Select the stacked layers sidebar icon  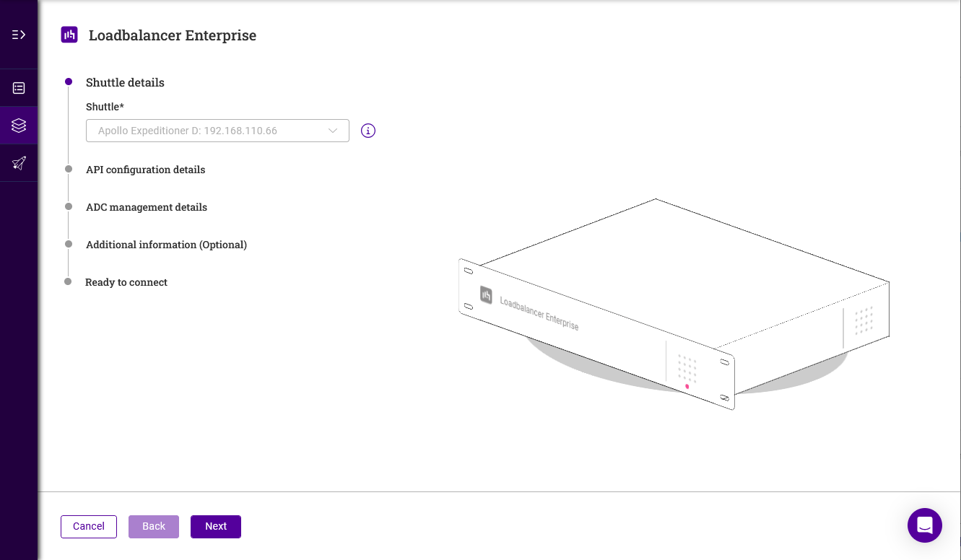(x=19, y=126)
